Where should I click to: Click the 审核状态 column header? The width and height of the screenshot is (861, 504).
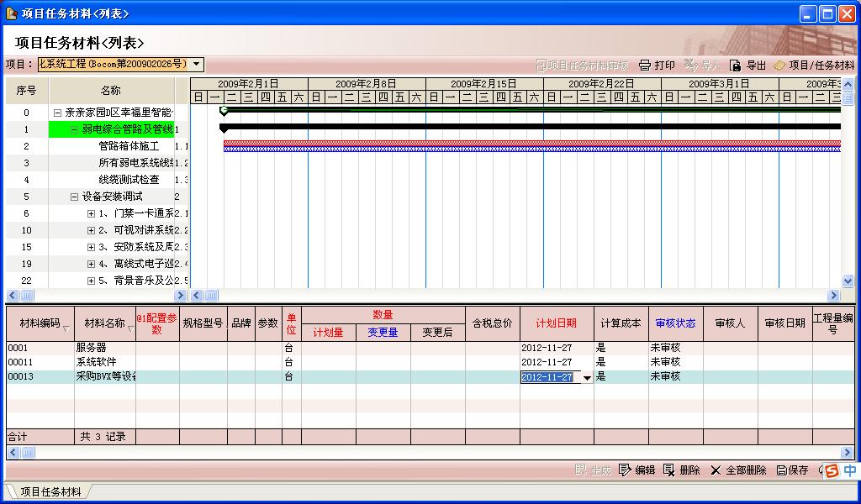tap(675, 323)
